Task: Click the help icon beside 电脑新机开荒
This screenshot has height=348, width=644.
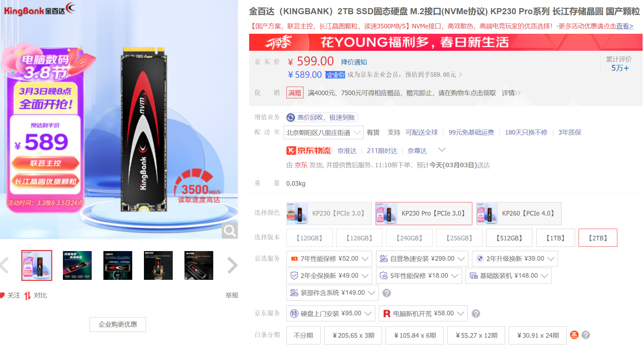Action: 476,314
